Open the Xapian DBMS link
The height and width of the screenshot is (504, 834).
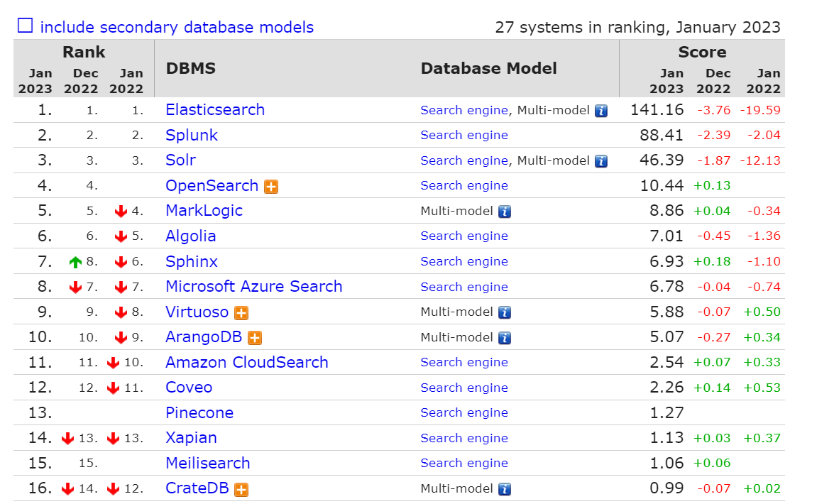191,438
